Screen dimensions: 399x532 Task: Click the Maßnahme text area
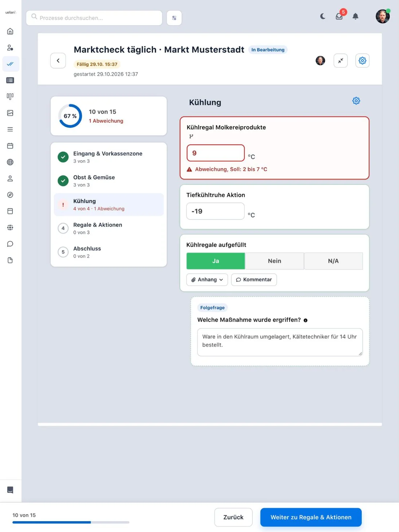(x=280, y=342)
